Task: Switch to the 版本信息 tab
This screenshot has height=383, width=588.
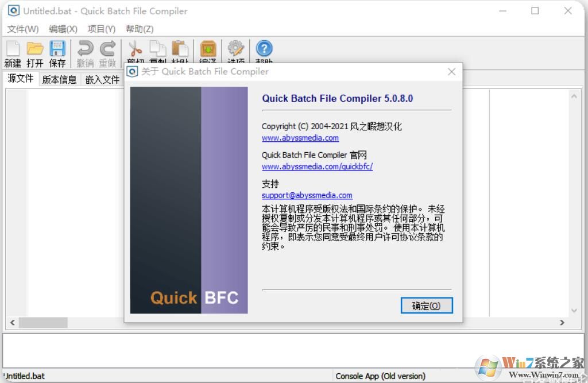Action: (59, 80)
